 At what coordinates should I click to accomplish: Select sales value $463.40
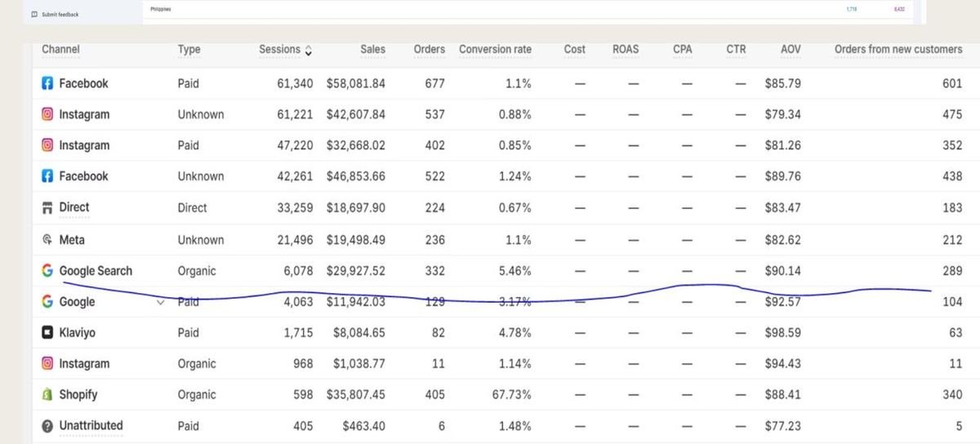[364, 426]
